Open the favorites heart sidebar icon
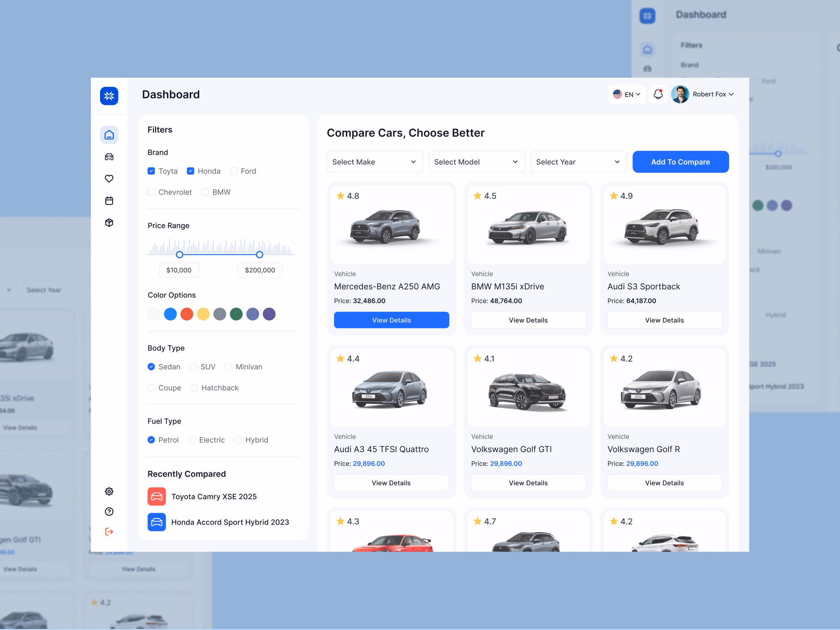The width and height of the screenshot is (840, 630). [x=109, y=178]
